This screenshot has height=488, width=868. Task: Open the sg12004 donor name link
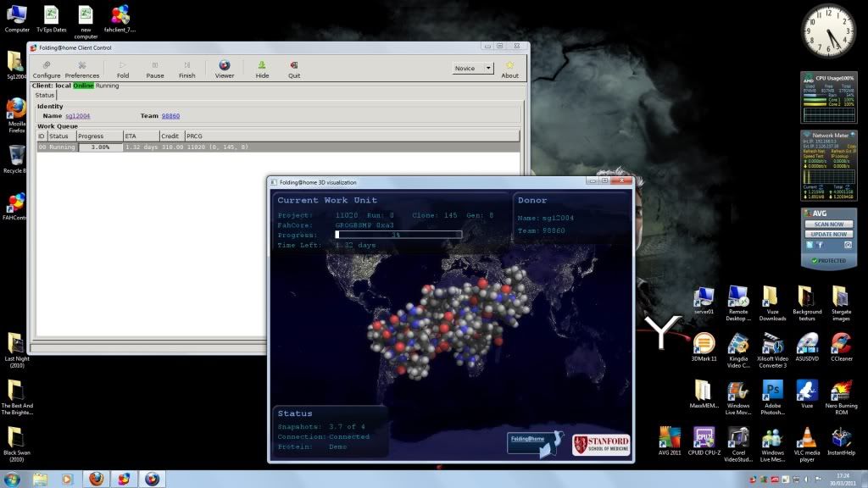click(77, 116)
